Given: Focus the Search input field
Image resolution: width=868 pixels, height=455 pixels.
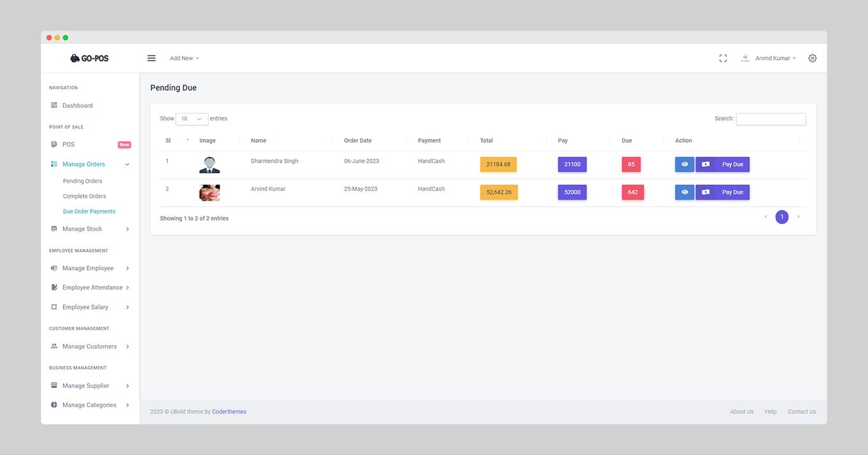Looking at the screenshot, I should (771, 119).
